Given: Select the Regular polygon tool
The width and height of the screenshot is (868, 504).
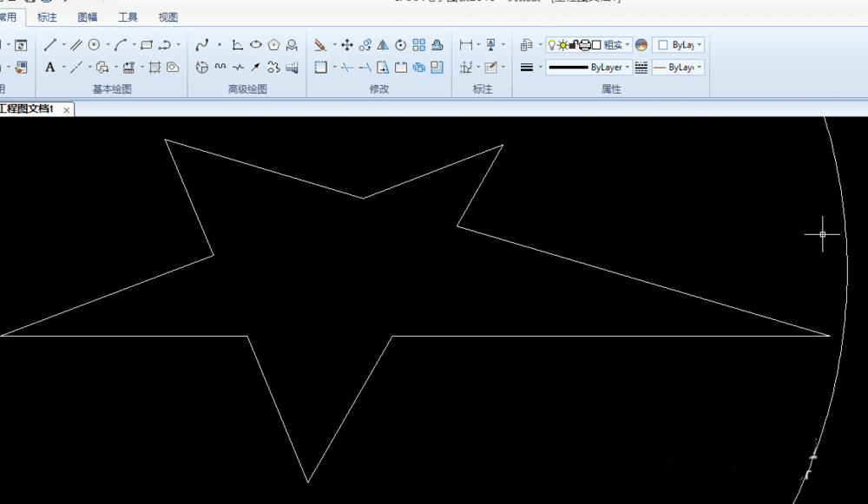Looking at the screenshot, I should coord(274,45).
